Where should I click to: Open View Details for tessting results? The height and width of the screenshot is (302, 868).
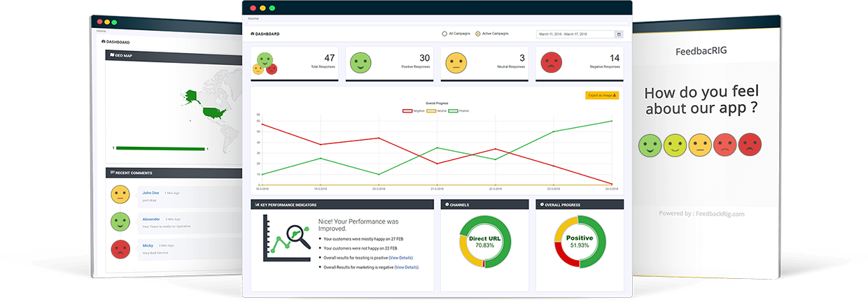(x=401, y=257)
